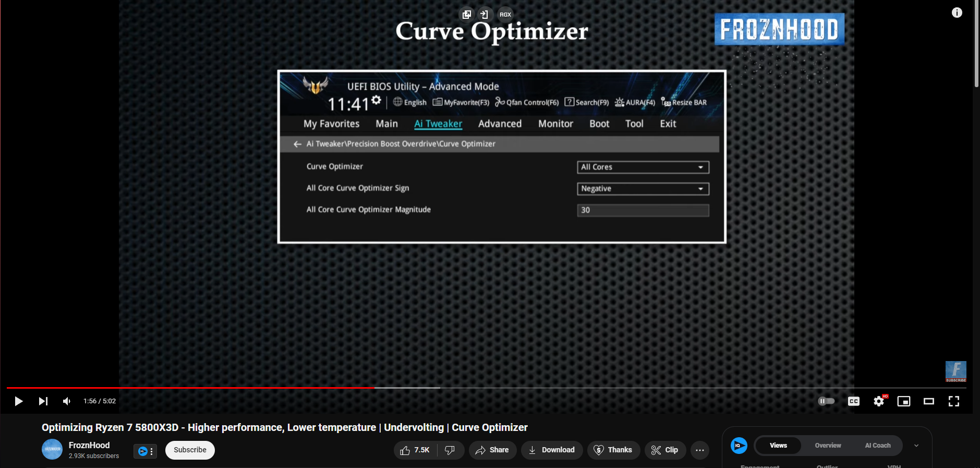Skip to the next video
This screenshot has height=468, width=980.
pyautogui.click(x=43, y=401)
